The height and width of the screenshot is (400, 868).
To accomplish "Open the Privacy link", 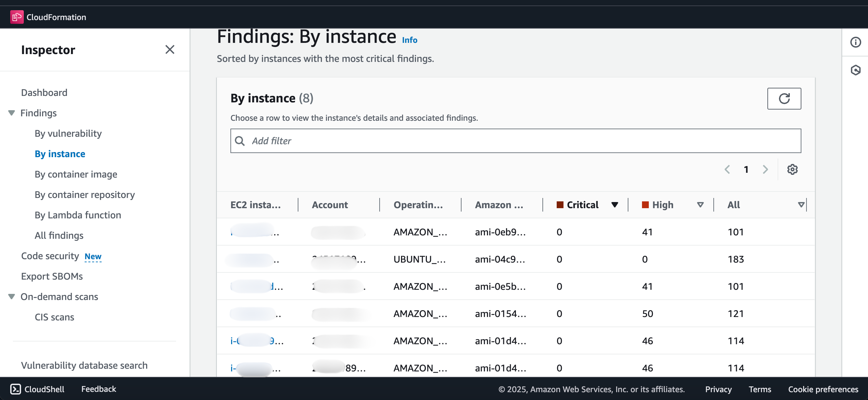I will pyautogui.click(x=718, y=389).
